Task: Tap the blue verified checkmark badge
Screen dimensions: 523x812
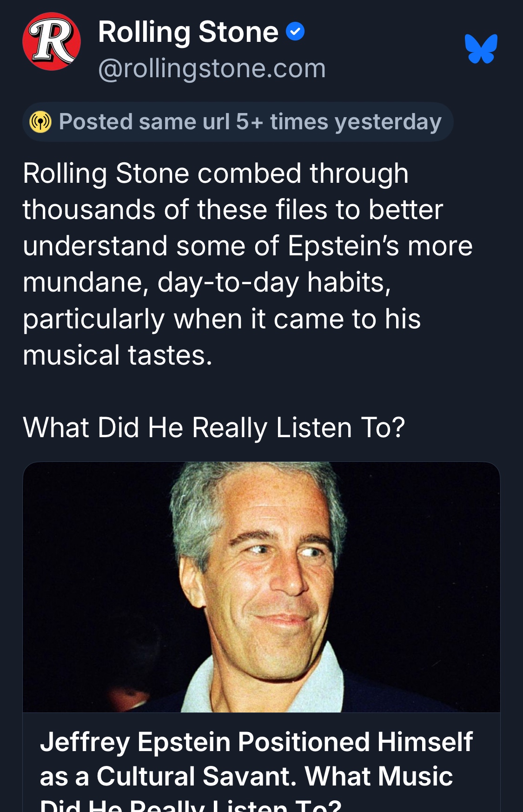Action: [295, 32]
